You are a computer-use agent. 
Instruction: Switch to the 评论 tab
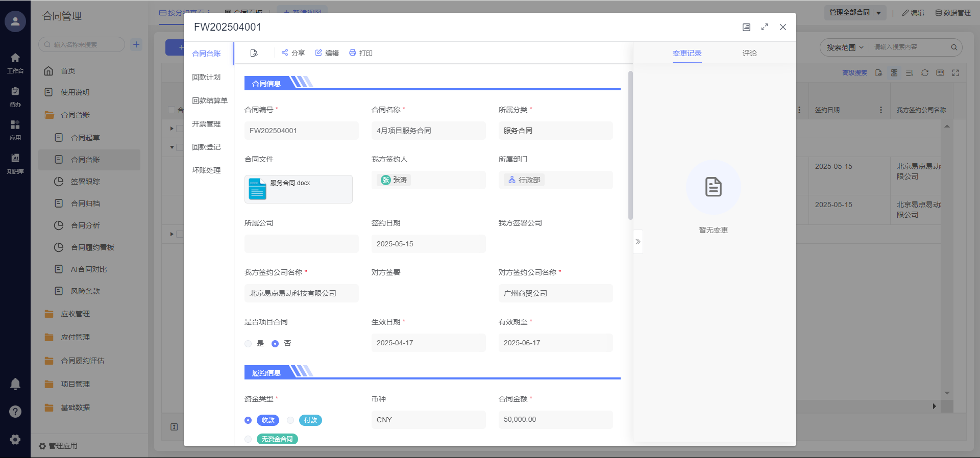coord(749,53)
